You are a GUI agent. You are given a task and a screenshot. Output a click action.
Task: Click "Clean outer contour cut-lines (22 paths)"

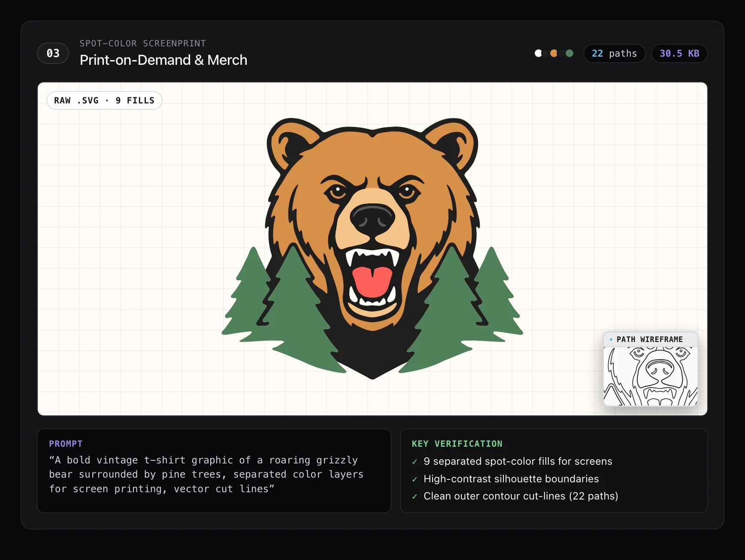521,496
